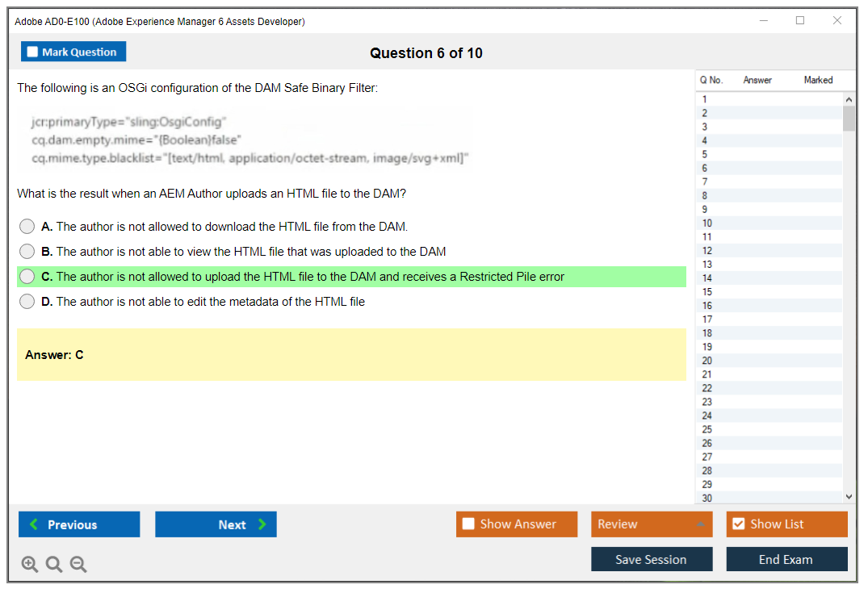
Task: Click the zoom in magnifier icon
Action: 29,565
